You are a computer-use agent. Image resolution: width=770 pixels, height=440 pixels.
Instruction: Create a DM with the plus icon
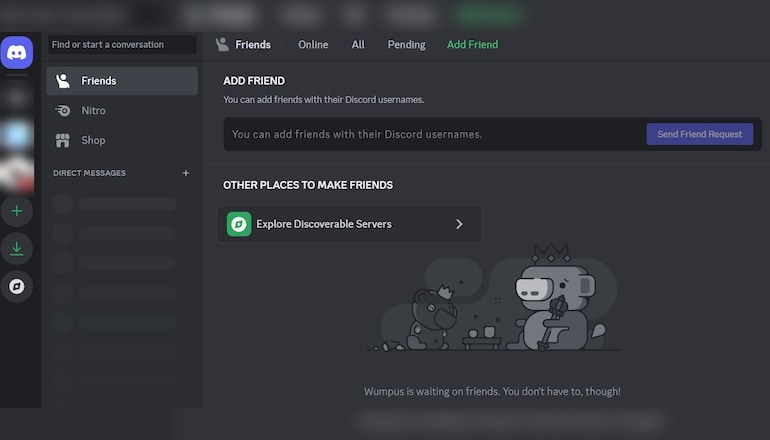[186, 173]
